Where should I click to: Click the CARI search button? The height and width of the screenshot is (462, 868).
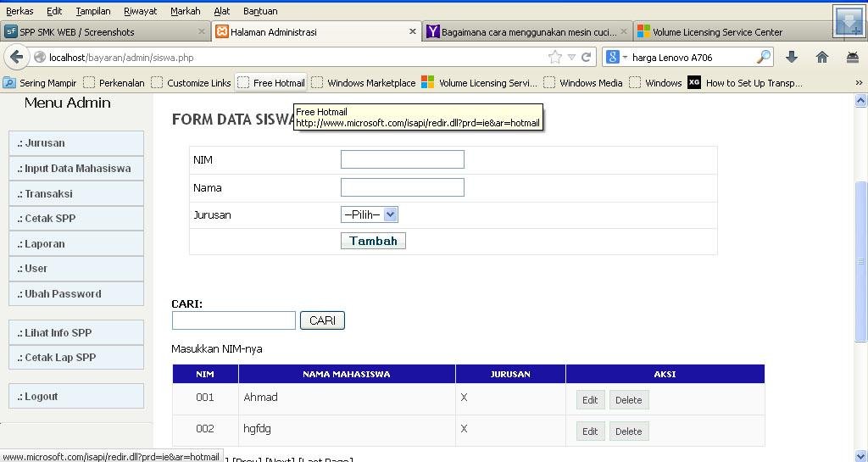pos(322,320)
